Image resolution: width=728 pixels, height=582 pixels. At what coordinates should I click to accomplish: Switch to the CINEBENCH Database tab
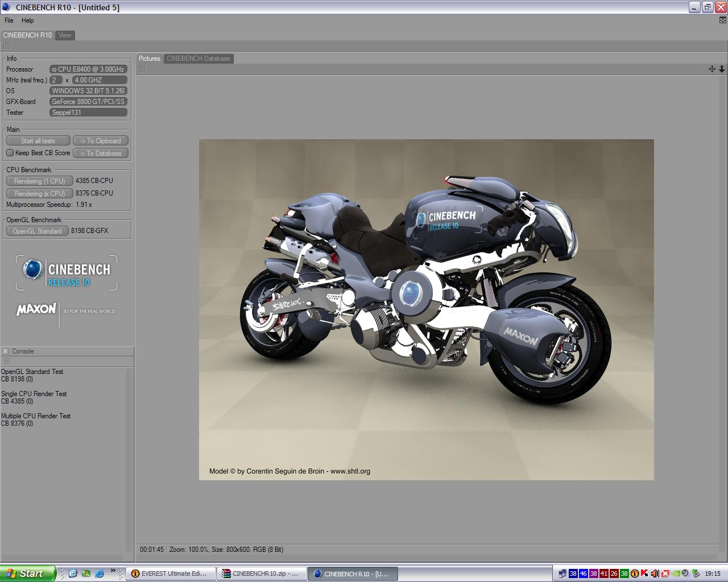[x=198, y=59]
